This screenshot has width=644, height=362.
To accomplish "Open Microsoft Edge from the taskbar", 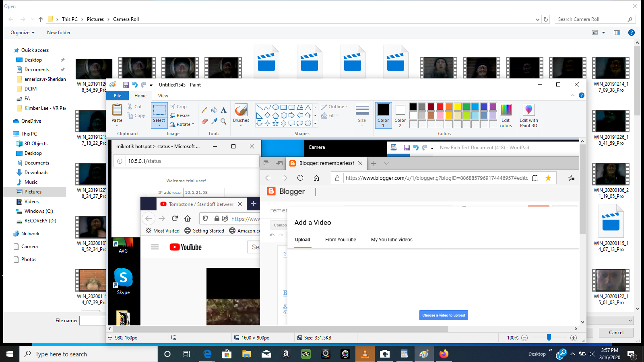I will [x=207, y=354].
